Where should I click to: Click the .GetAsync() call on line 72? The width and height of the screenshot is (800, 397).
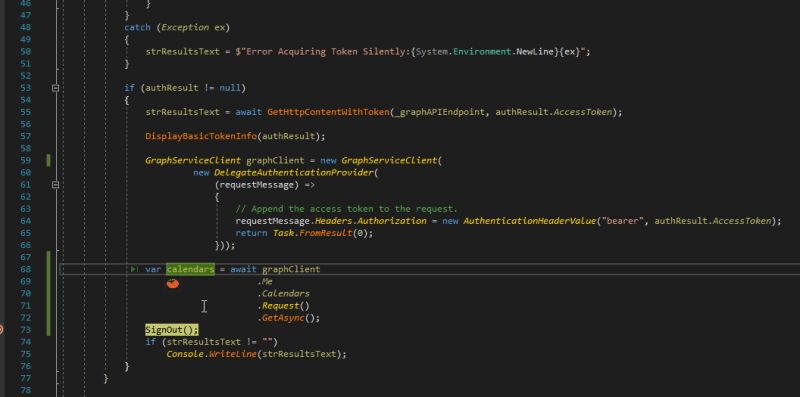pyautogui.click(x=288, y=318)
